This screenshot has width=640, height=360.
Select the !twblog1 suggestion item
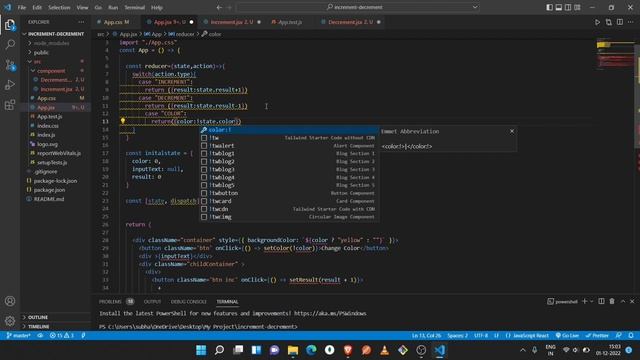(x=289, y=153)
